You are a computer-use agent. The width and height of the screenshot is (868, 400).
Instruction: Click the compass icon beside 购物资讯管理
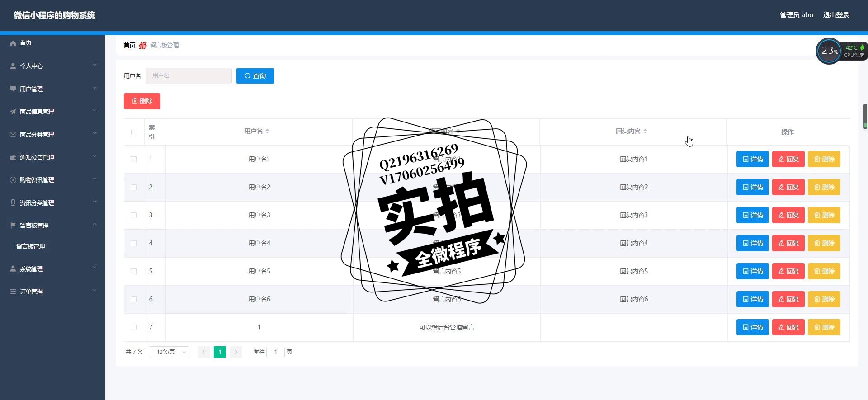pyautogui.click(x=13, y=180)
